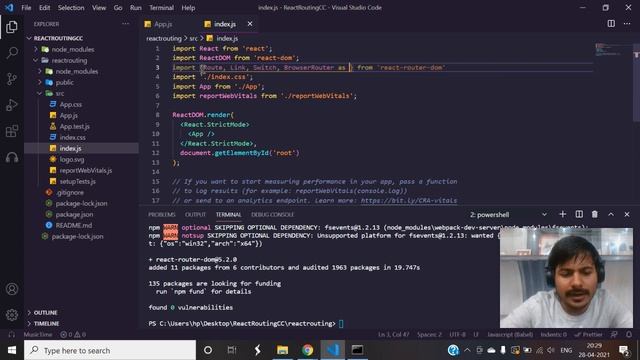Image resolution: width=640 pixels, height=360 pixels.
Task: Open the Terminal menu
Action: click(x=161, y=8)
